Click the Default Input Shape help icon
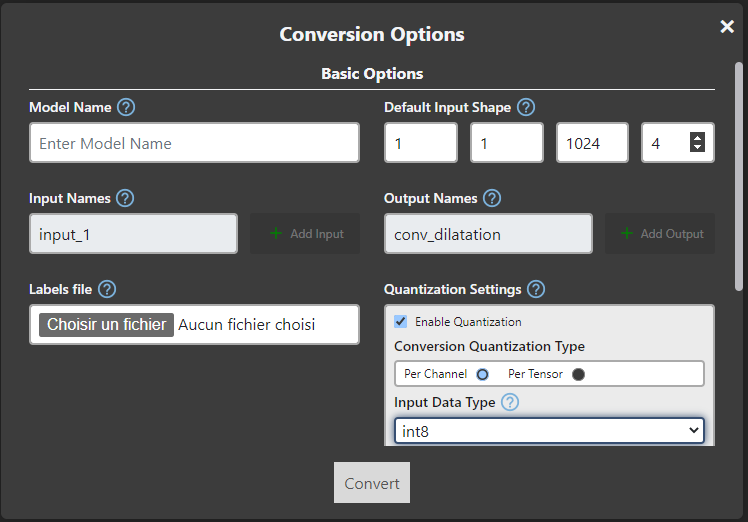The width and height of the screenshot is (748, 522). (526, 107)
